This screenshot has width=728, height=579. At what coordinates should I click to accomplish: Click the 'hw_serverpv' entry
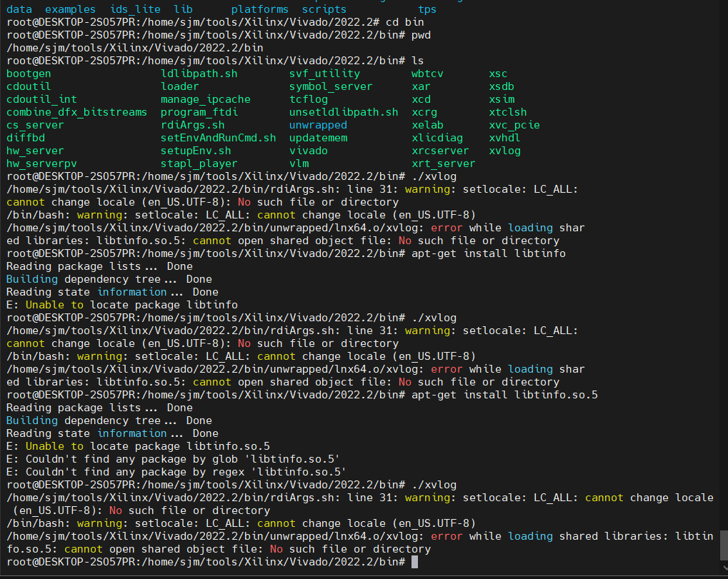point(41,163)
